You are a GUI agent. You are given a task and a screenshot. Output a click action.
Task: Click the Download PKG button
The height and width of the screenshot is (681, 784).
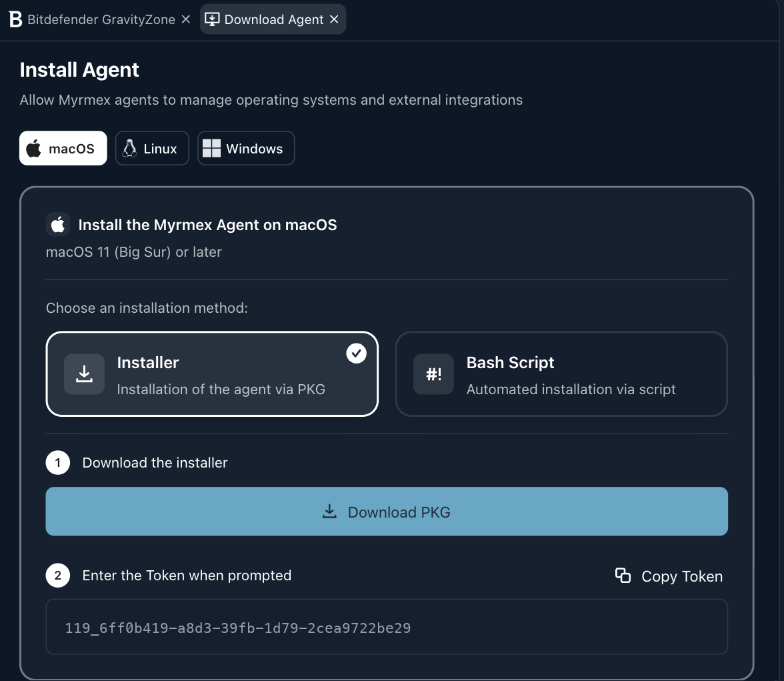tap(387, 512)
